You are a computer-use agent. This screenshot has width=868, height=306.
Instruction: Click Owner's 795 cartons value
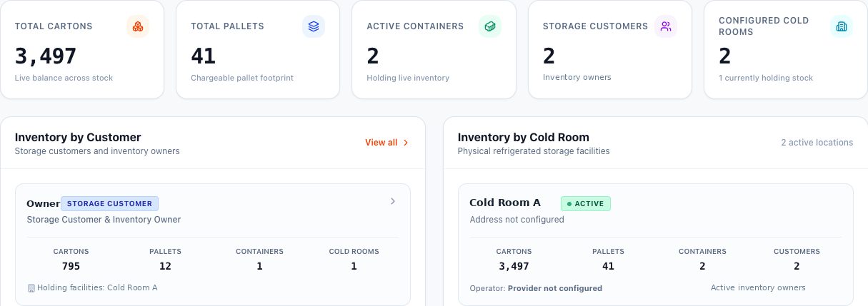[71, 266]
